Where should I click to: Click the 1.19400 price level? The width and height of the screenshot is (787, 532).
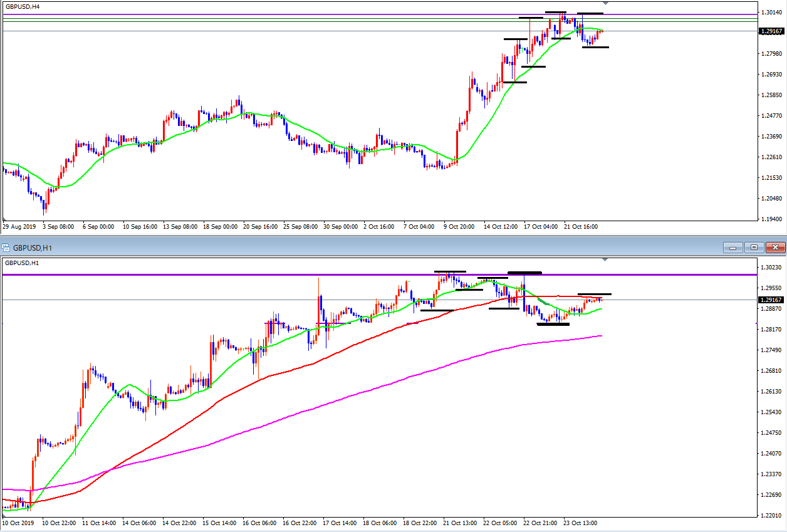(771, 220)
